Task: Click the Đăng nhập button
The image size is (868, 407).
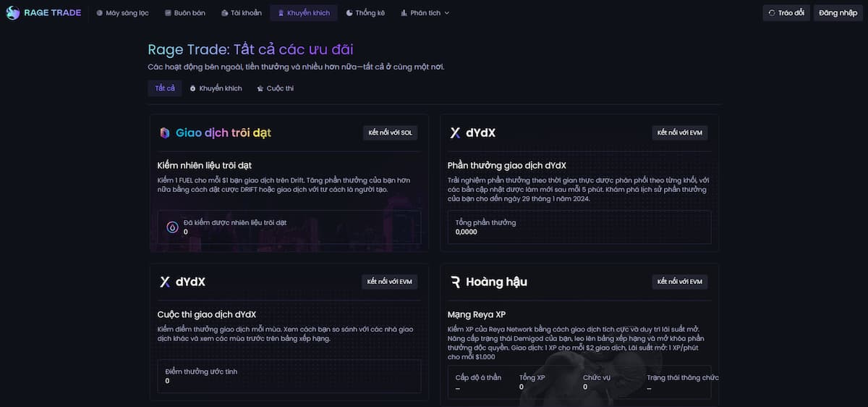Action: click(838, 13)
